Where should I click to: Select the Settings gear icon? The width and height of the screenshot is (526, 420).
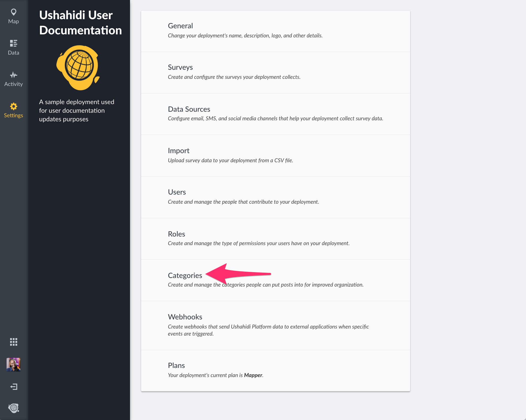[x=13, y=106]
